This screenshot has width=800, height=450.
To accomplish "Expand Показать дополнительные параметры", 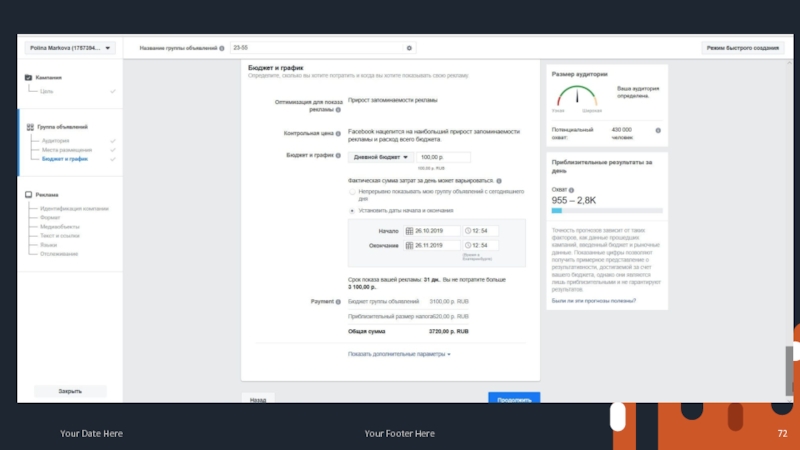I will [399, 354].
